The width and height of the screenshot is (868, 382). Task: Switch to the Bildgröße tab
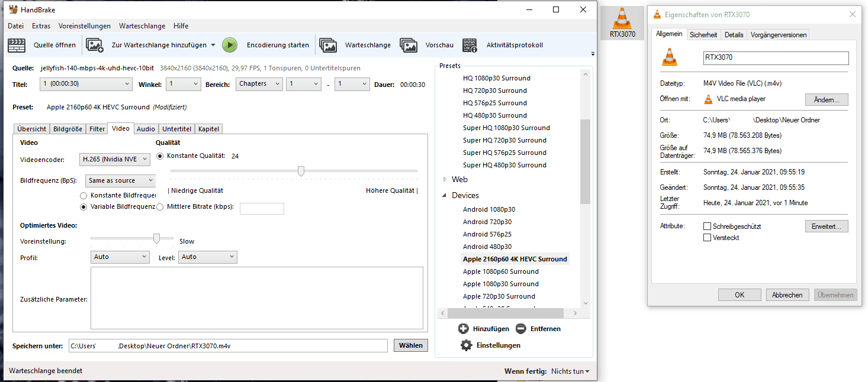pos(67,129)
